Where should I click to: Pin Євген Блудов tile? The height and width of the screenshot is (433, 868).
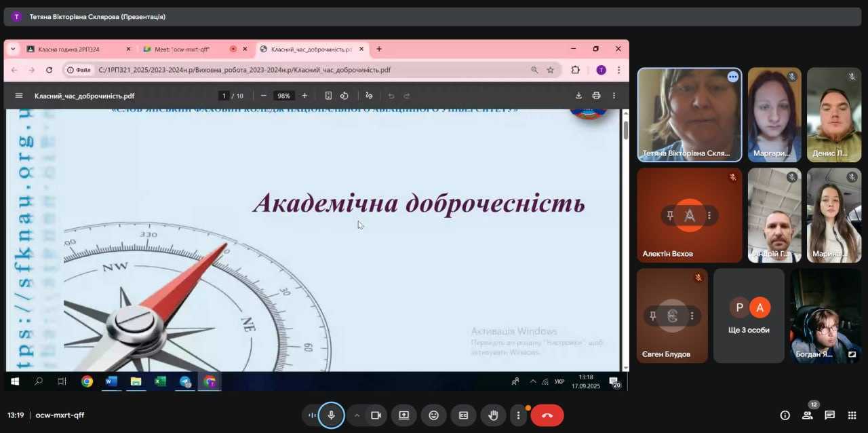tap(652, 316)
